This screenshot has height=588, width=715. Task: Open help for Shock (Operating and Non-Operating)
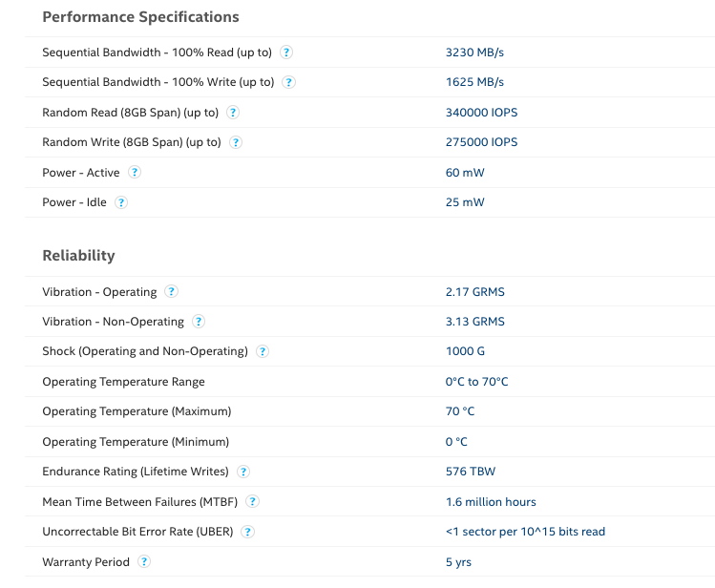pyautogui.click(x=263, y=351)
